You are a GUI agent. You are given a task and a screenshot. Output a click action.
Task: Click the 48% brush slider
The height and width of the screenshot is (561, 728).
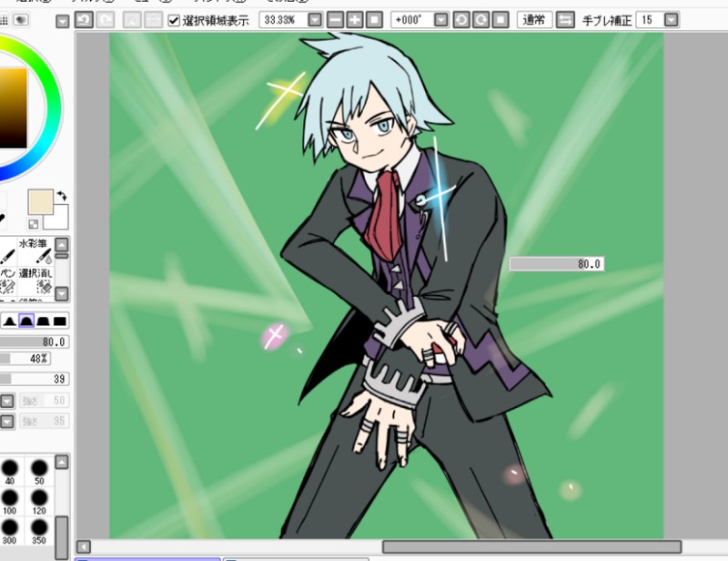click(x=25, y=358)
